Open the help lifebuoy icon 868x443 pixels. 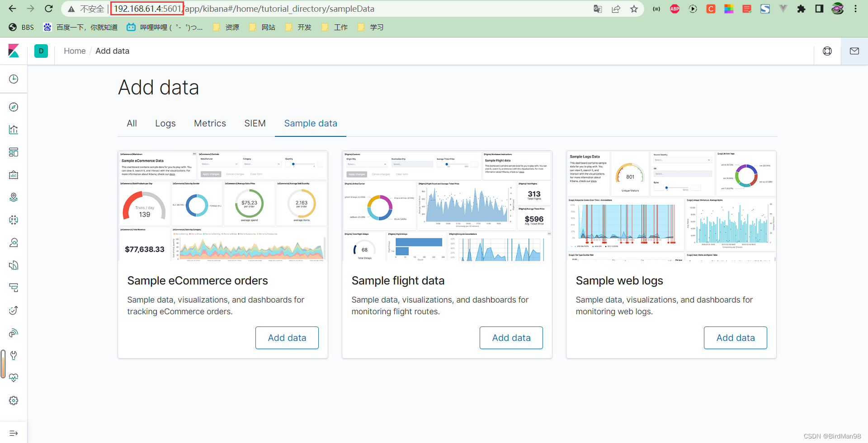click(827, 51)
